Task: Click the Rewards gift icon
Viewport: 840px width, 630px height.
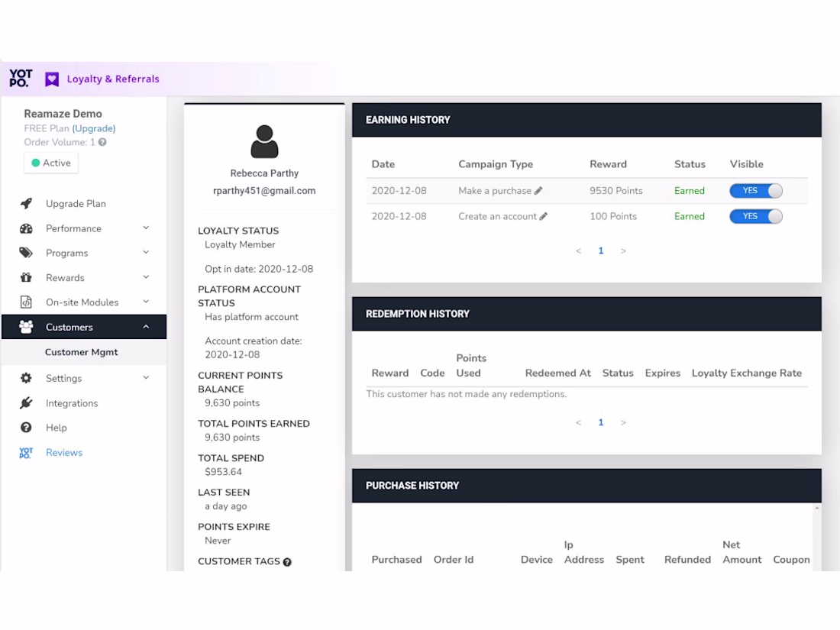Action: pyautogui.click(x=26, y=277)
